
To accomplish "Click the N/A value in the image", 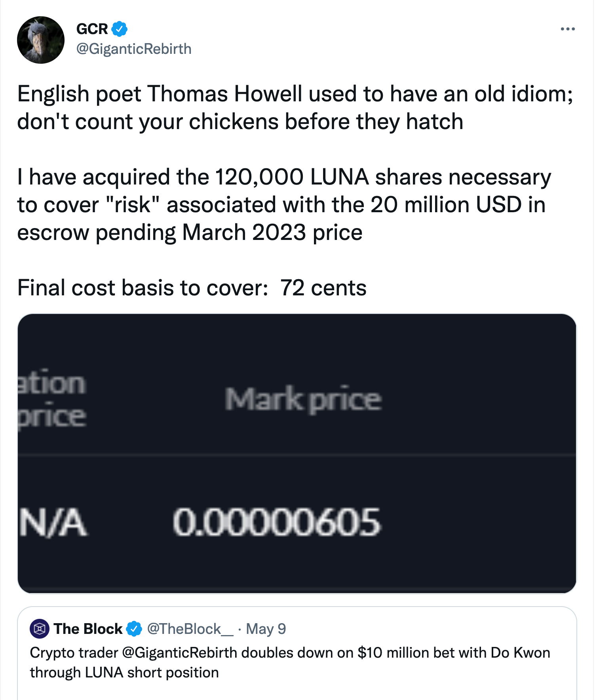I will click(53, 523).
